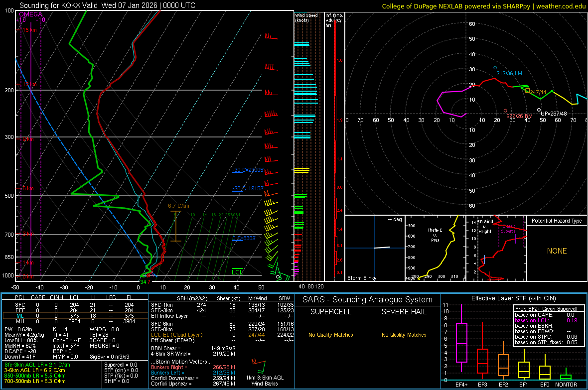Click the LowRH = 88% value
The width and height of the screenshot is (588, 390).
[x=21, y=341]
